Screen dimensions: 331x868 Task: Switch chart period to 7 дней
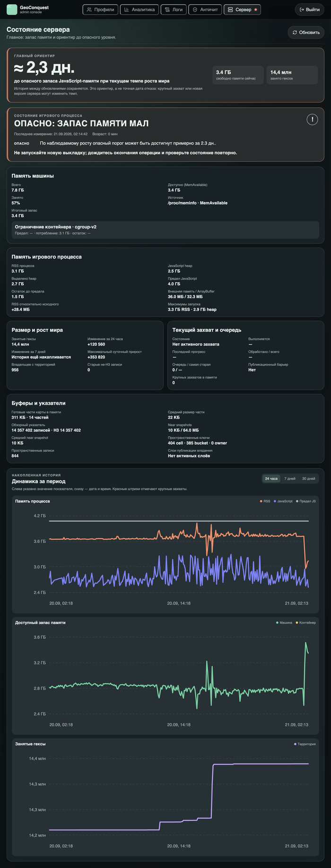pyautogui.click(x=290, y=479)
